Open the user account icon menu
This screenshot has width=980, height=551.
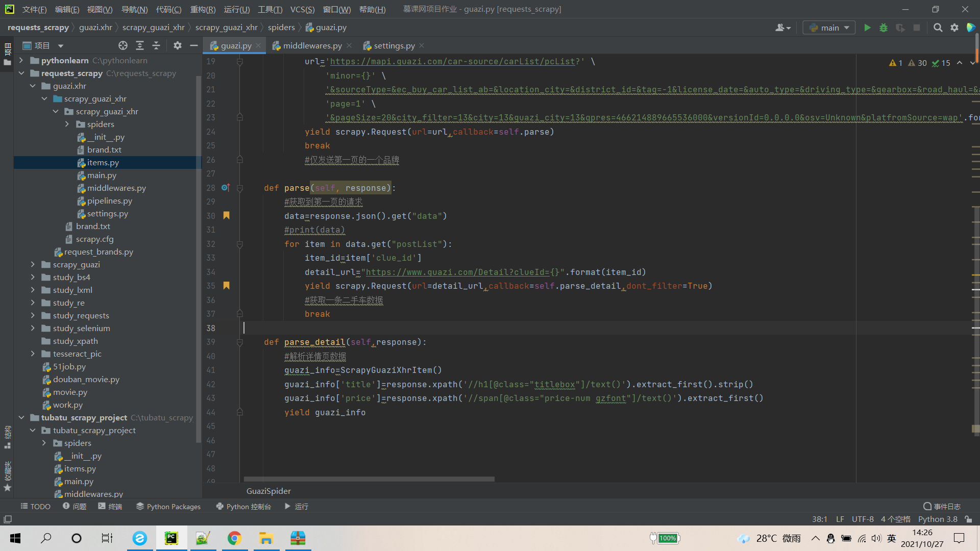[x=782, y=28]
